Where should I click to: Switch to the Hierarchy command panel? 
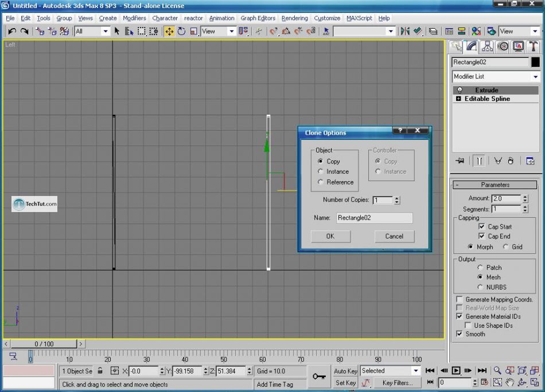click(487, 46)
